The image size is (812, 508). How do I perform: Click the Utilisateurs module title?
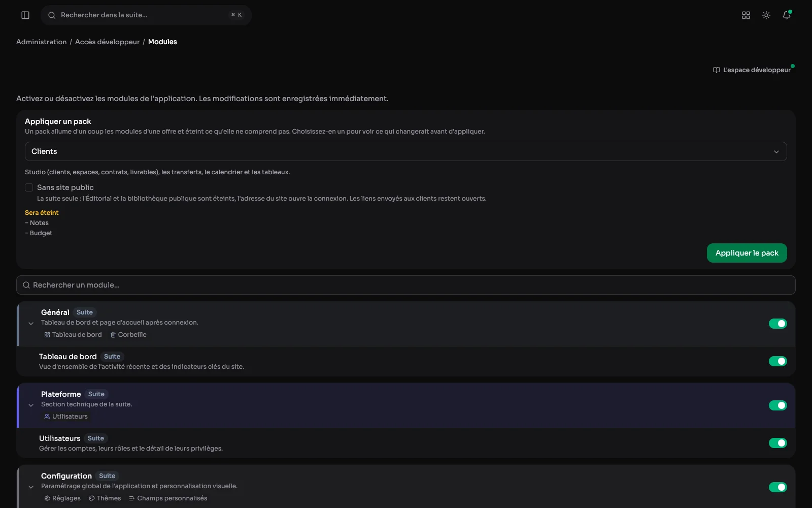point(60,438)
